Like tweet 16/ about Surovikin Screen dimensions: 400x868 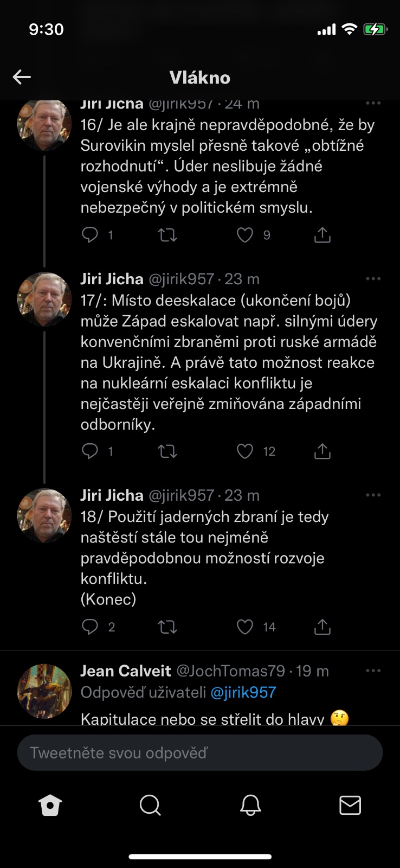pyautogui.click(x=245, y=235)
